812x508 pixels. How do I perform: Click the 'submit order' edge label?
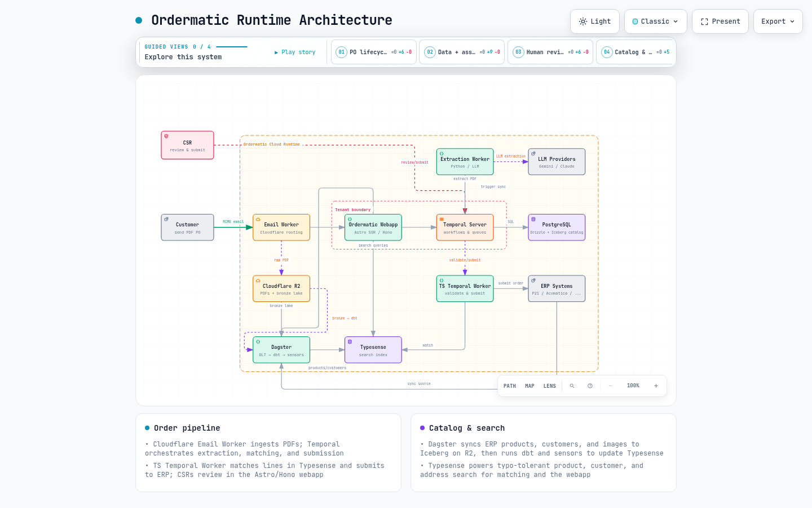511,283
